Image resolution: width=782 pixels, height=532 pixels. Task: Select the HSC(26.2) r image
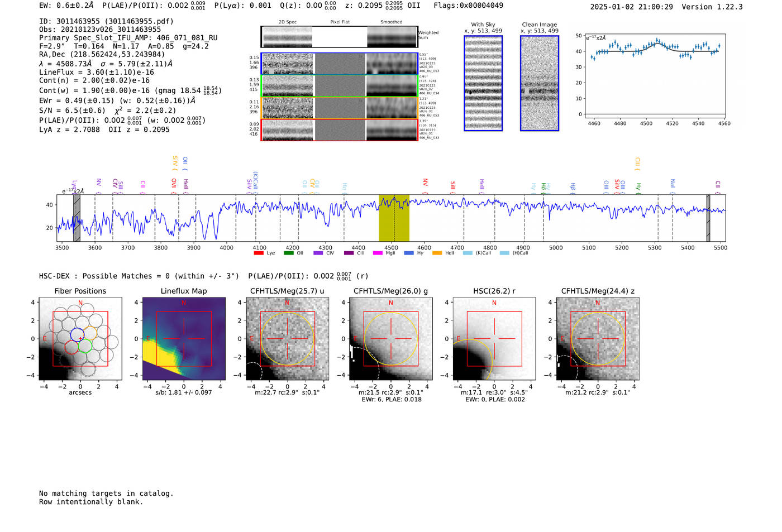pyautogui.click(x=494, y=339)
